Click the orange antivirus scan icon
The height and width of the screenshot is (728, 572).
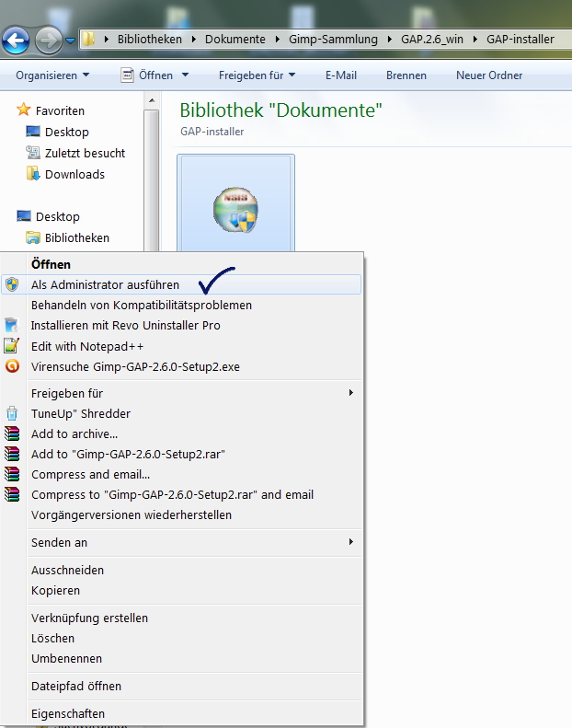12,366
